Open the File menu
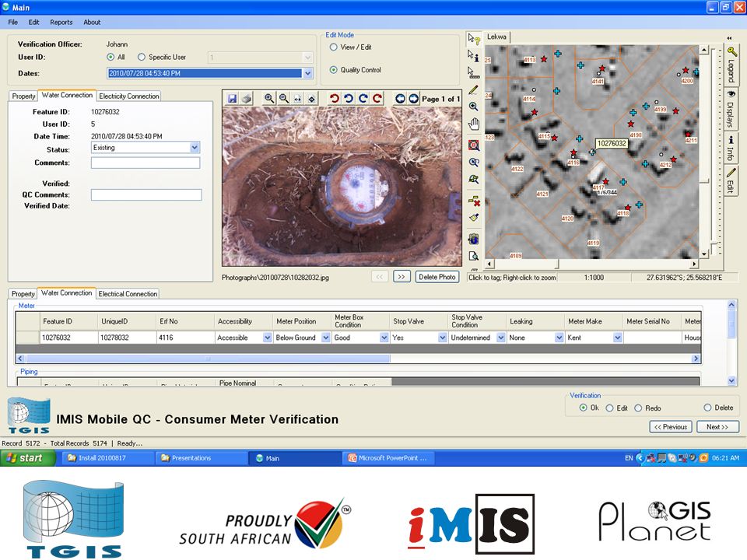The width and height of the screenshot is (747, 560). (13, 22)
